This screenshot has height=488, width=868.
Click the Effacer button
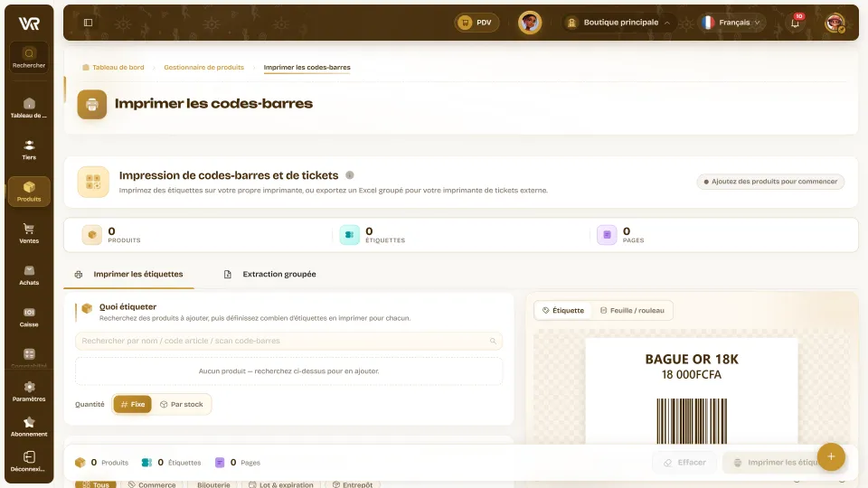pos(684,463)
